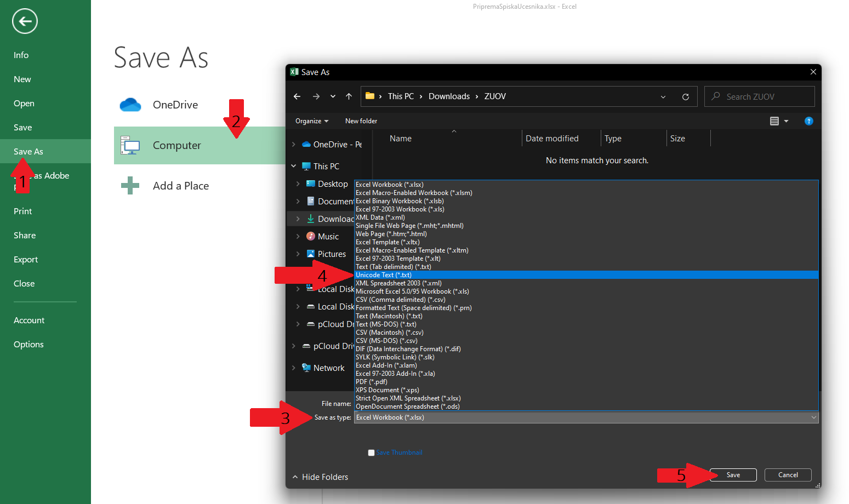Go back in the Save As dialog
Image resolution: width=849 pixels, height=504 pixels.
click(x=297, y=96)
